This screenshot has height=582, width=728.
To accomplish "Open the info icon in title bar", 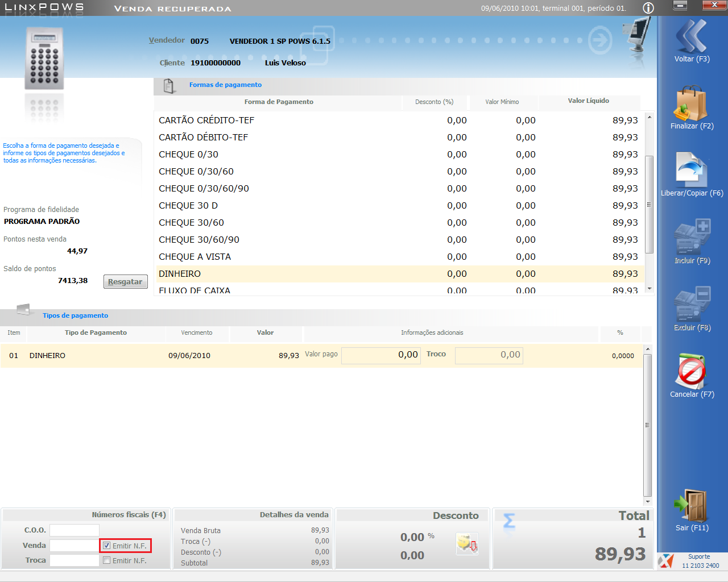I will click(648, 8).
